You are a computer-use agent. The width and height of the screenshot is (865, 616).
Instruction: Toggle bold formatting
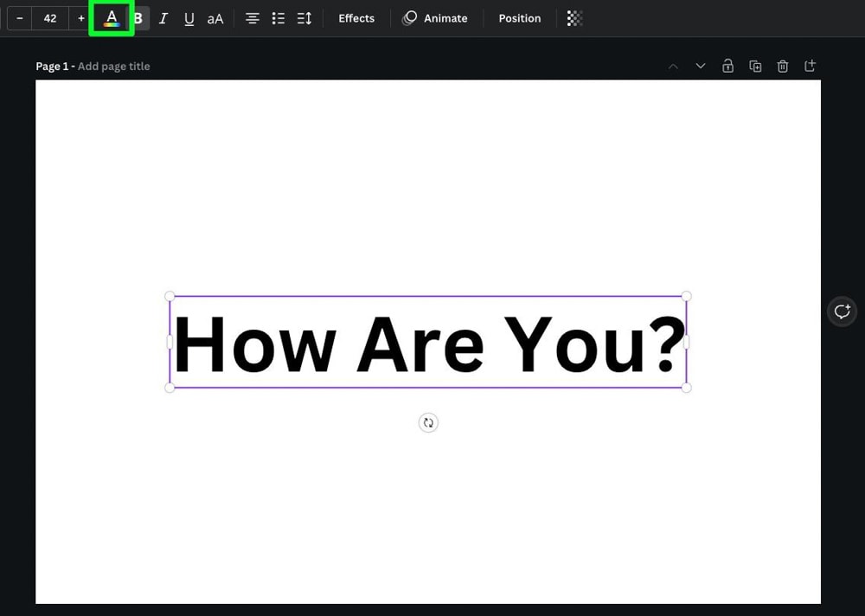(138, 18)
